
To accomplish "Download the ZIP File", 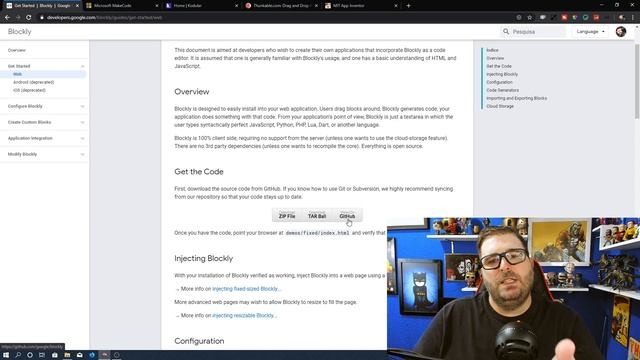I will (x=287, y=216).
